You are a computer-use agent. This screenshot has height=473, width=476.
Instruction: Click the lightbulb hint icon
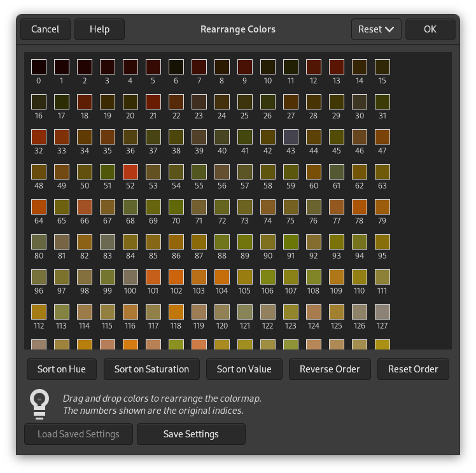pos(39,404)
